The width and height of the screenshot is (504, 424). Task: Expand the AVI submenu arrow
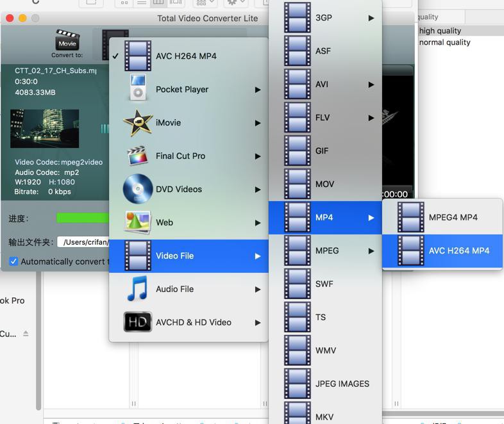pyautogui.click(x=371, y=85)
